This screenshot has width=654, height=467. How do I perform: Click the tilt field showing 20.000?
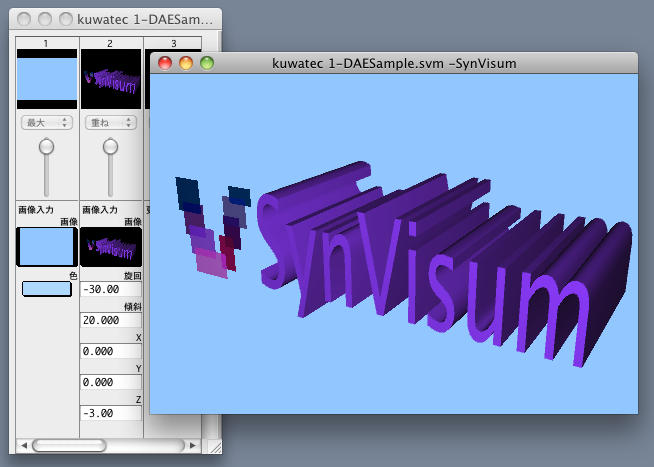pos(110,321)
